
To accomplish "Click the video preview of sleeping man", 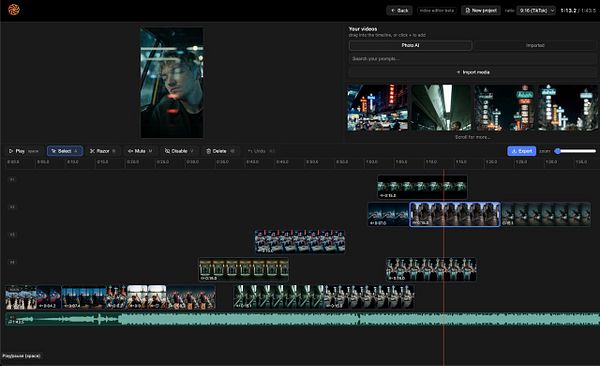I will (x=172, y=82).
